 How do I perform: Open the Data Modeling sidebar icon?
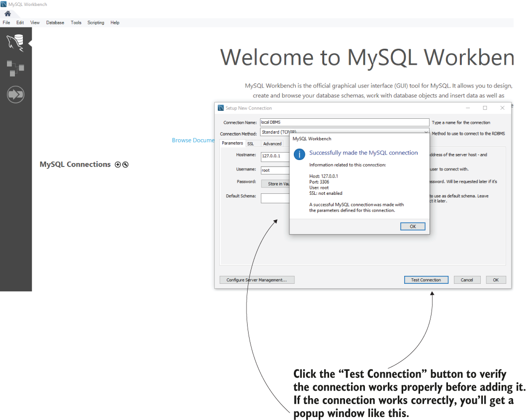point(15,69)
